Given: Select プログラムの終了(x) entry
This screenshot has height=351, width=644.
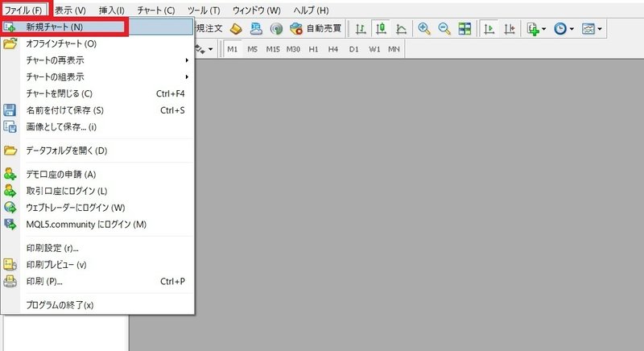Looking at the screenshot, I should coord(97,305).
